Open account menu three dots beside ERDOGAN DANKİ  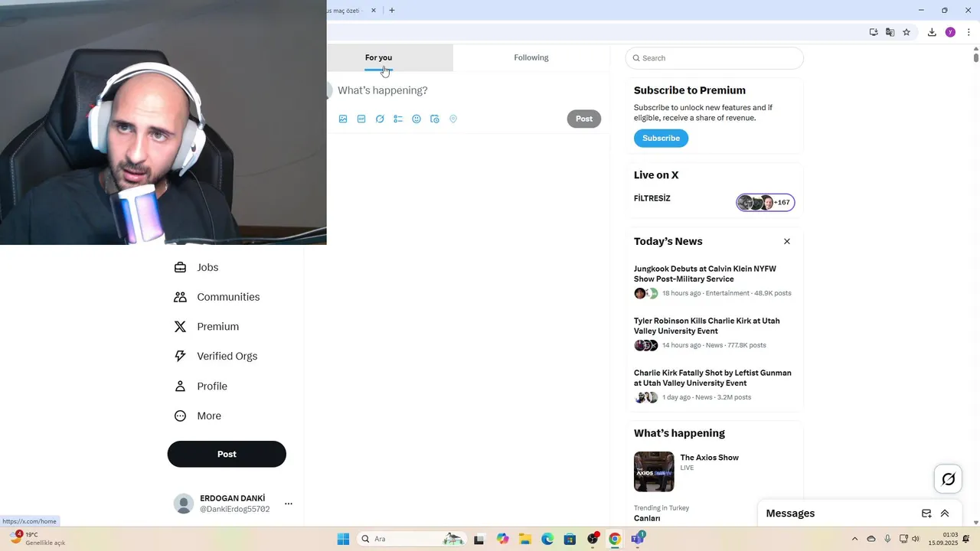point(289,504)
